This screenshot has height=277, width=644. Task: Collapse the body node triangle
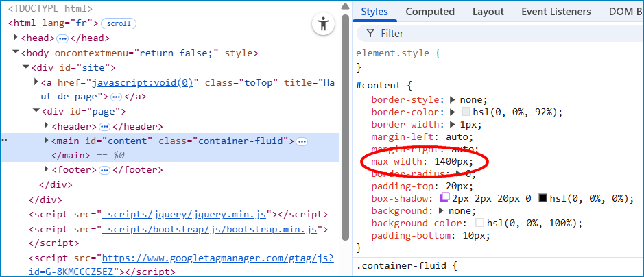coord(16,53)
